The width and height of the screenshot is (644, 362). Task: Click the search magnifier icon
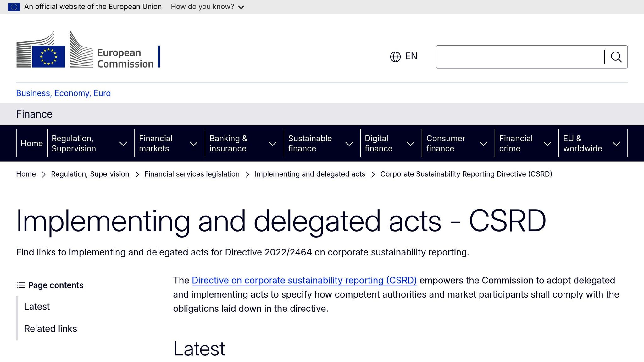click(x=616, y=57)
